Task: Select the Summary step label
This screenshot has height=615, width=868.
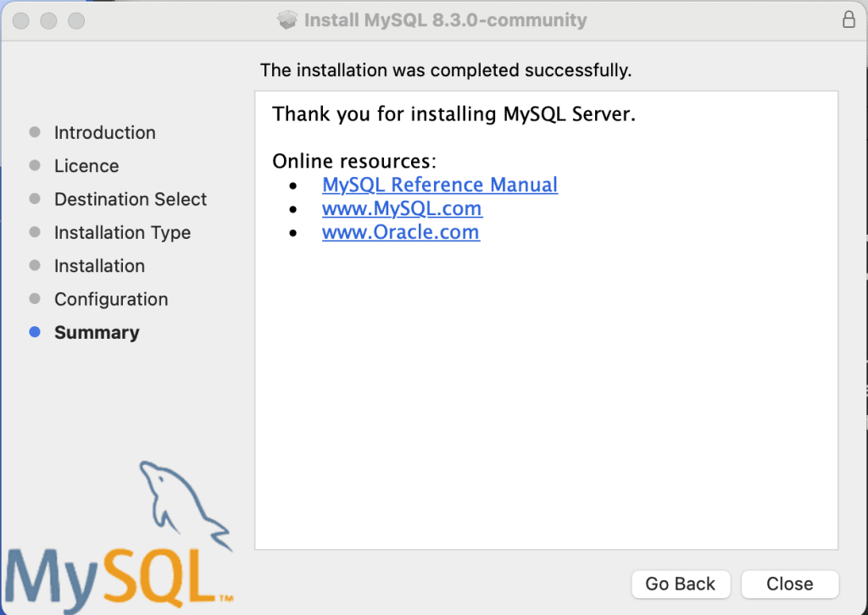Action: tap(97, 332)
